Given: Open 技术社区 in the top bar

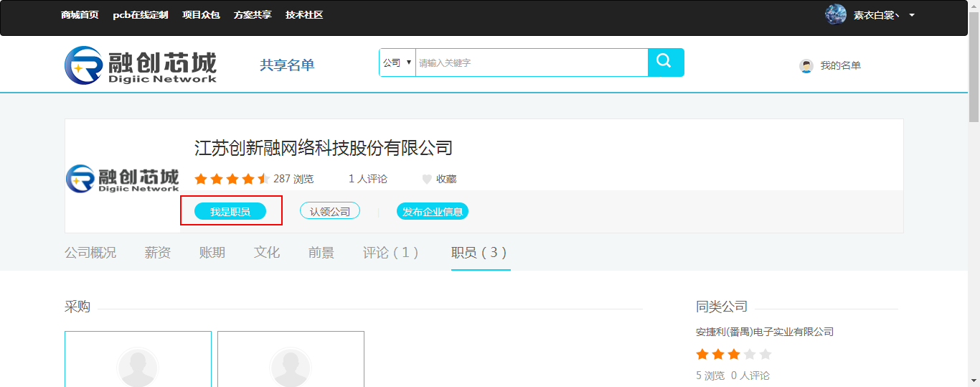Looking at the screenshot, I should coord(304,15).
